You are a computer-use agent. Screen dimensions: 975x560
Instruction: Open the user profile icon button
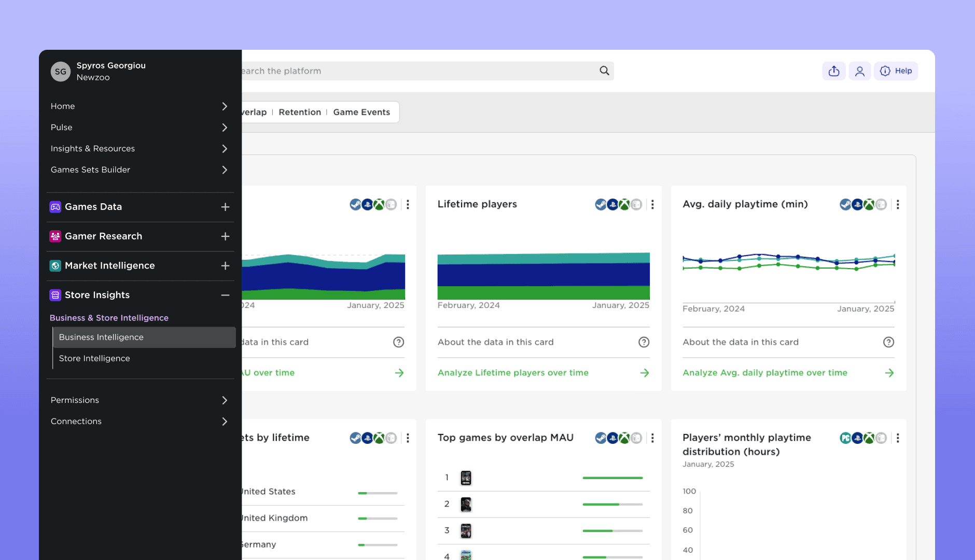point(860,71)
